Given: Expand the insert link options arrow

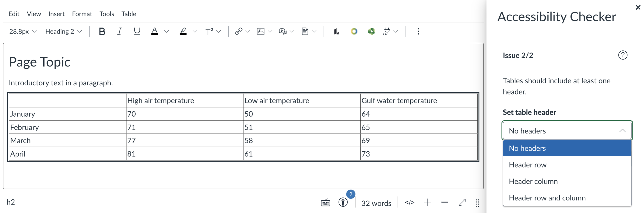Looking at the screenshot, I should (x=248, y=31).
